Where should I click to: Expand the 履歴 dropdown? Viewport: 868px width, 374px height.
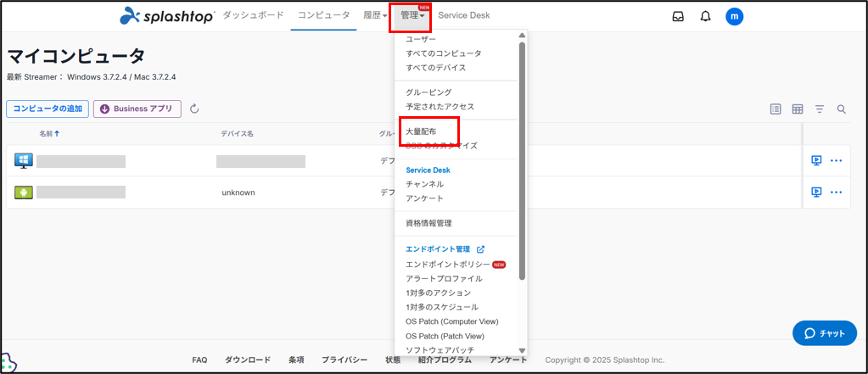[375, 15]
